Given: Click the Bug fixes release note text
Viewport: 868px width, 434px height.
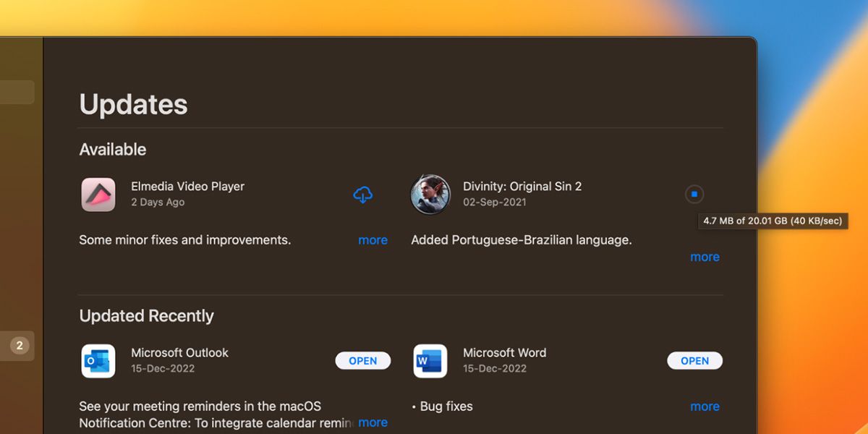Looking at the screenshot, I should (x=442, y=406).
